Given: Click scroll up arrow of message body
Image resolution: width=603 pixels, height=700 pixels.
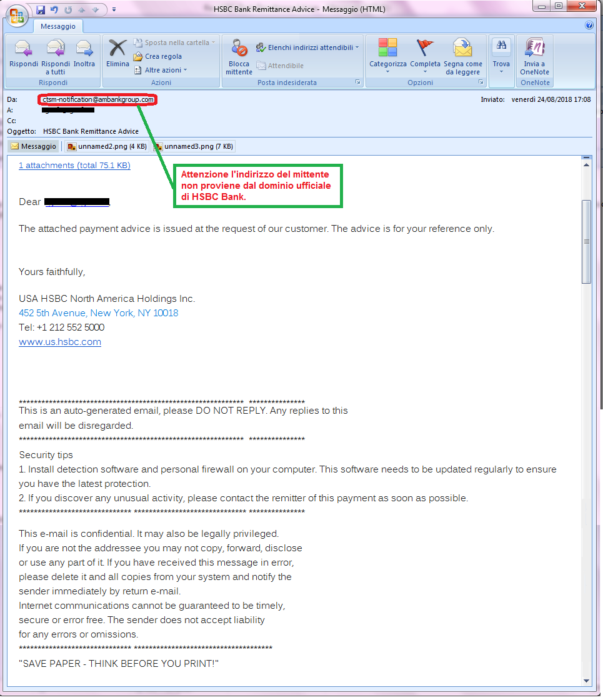Looking at the screenshot, I should tap(587, 165).
